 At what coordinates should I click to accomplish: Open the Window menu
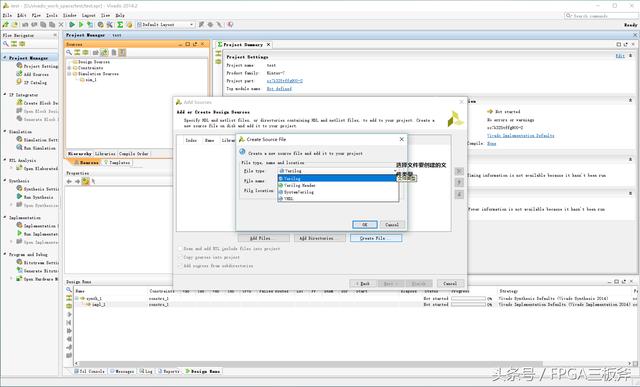(x=69, y=15)
